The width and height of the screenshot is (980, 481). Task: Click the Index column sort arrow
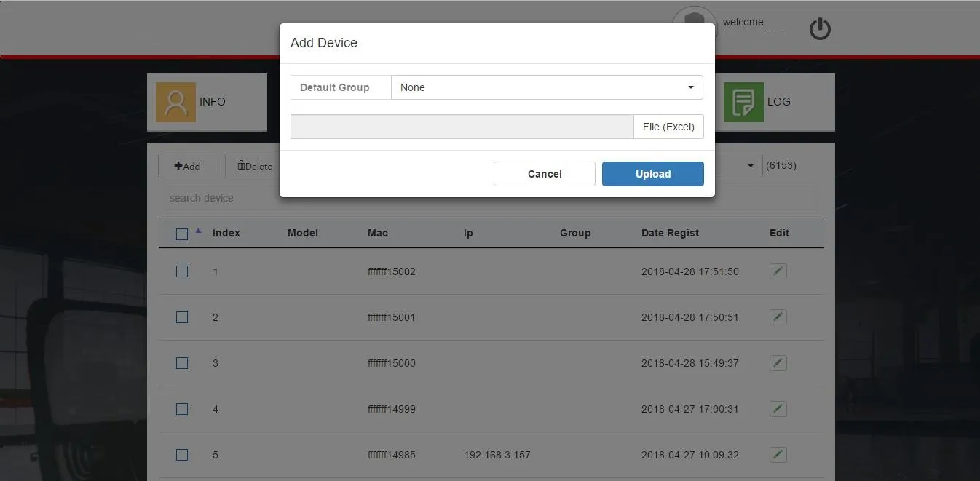(198, 231)
